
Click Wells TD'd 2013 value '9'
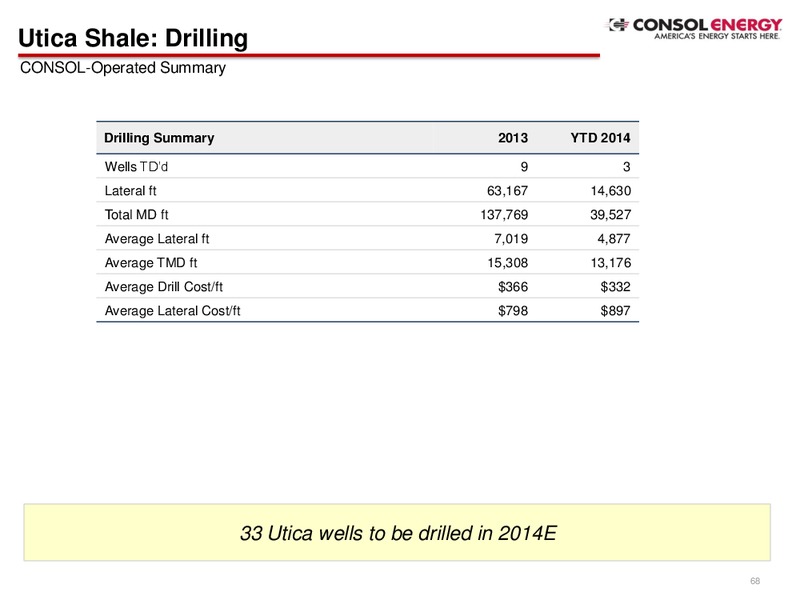pyautogui.click(x=524, y=167)
